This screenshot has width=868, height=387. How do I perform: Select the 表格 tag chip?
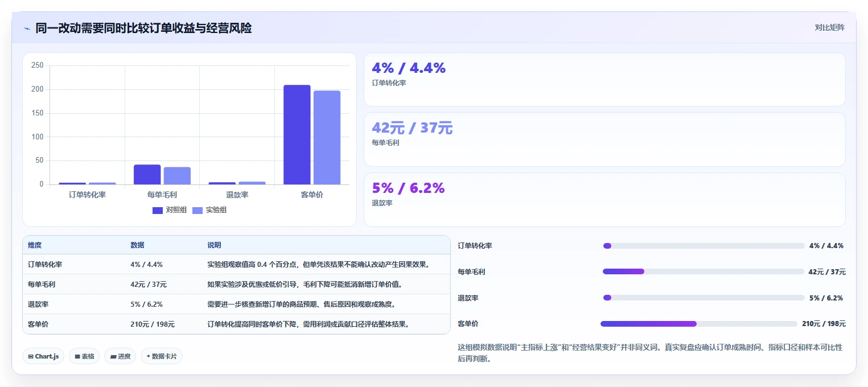click(84, 356)
